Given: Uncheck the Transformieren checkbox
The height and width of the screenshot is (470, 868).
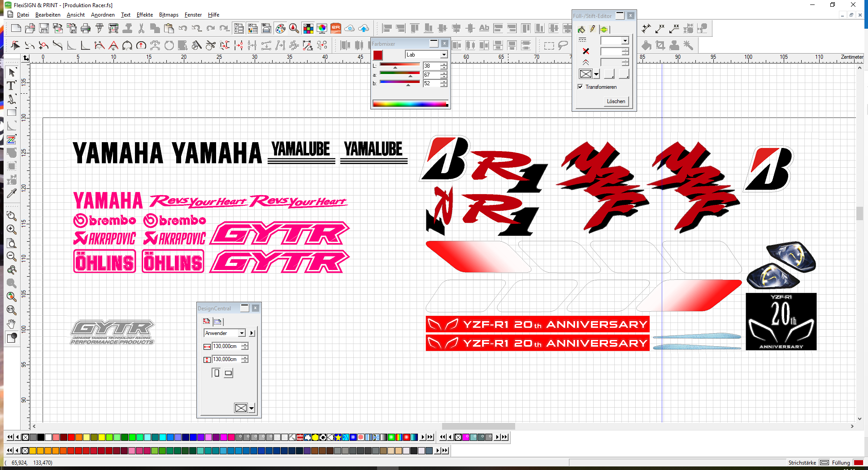Looking at the screenshot, I should 581,87.
